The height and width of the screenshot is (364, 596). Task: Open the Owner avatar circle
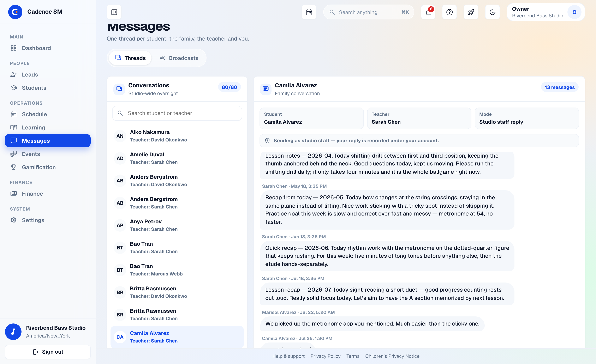(574, 12)
